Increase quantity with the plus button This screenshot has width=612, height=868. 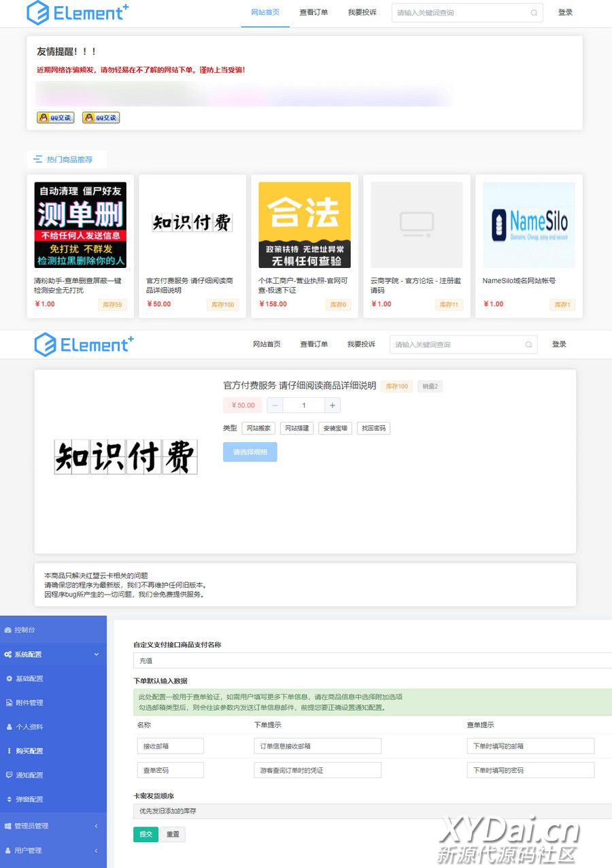click(x=333, y=405)
